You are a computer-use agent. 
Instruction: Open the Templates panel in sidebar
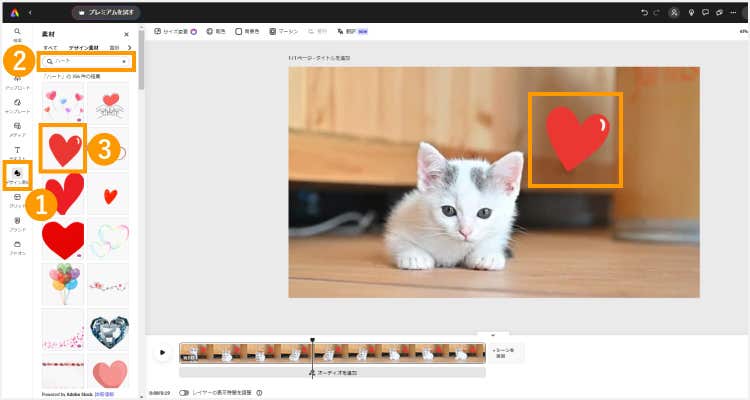(x=17, y=105)
